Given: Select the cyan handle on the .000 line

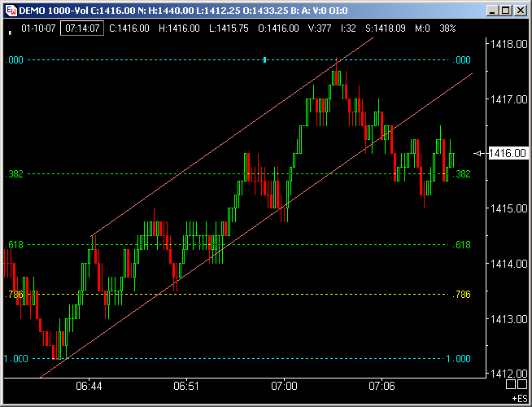Looking at the screenshot, I should (264, 60).
